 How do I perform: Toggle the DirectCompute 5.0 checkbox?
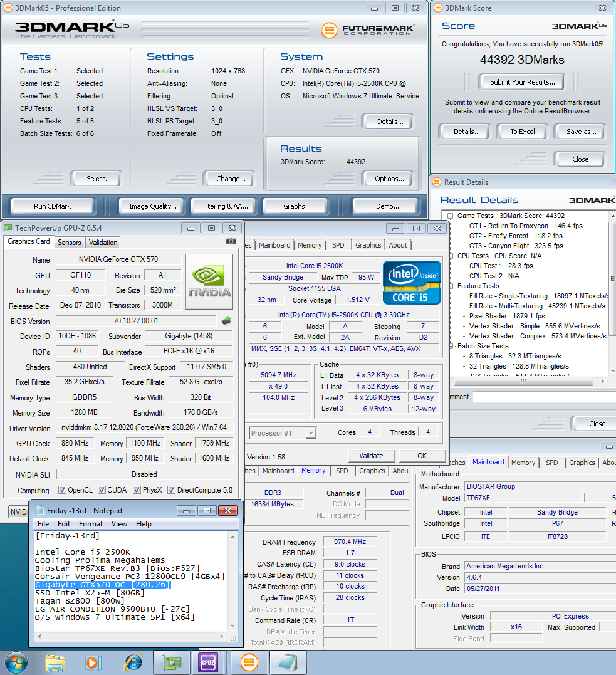(170, 490)
